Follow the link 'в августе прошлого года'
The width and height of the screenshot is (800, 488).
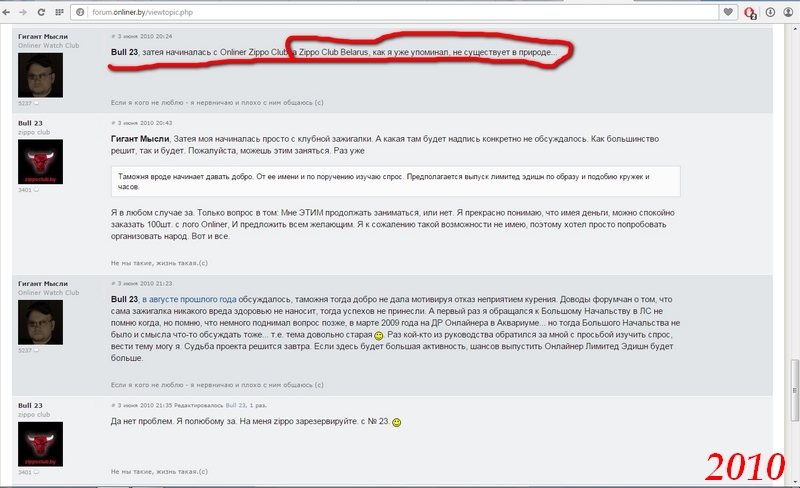pyautogui.click(x=189, y=299)
